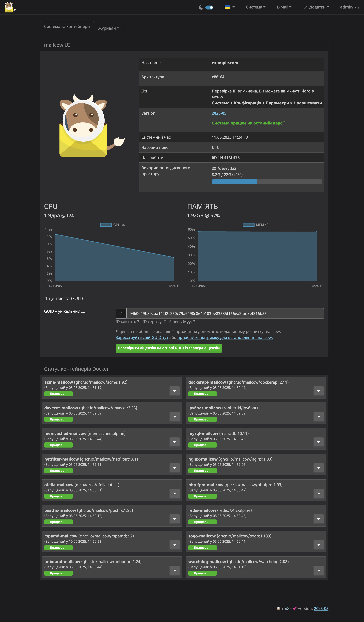Click the heart icon beside GUID field
This screenshot has height=622, width=364.
121,313
